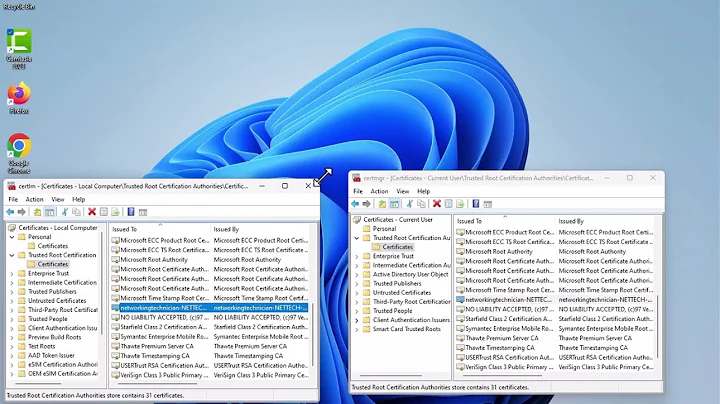Click Export List icon in certmgr toolbar
Viewport: 720px width, 404px height.
[x=460, y=204]
